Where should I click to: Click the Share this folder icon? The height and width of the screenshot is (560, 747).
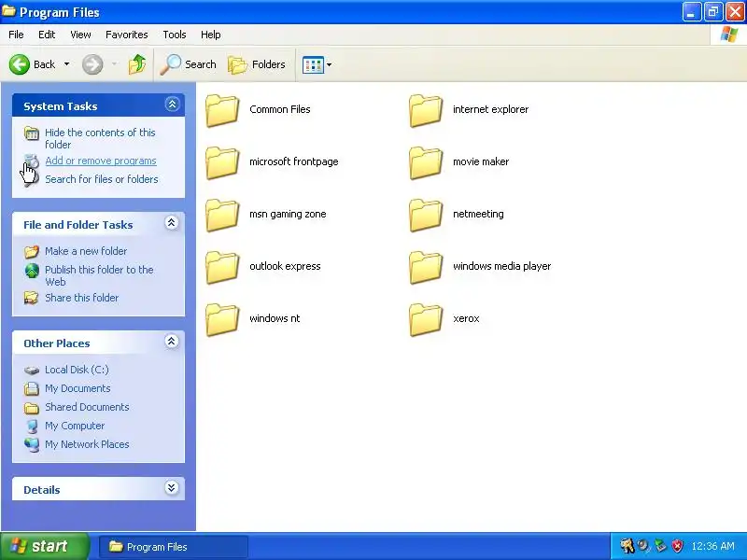[32, 298]
